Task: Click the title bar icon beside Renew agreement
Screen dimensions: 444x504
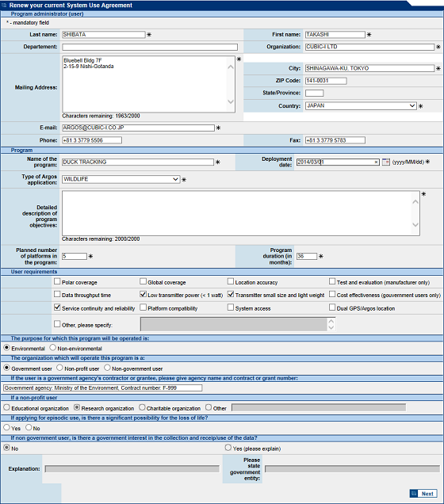Action: click(x=4, y=5)
